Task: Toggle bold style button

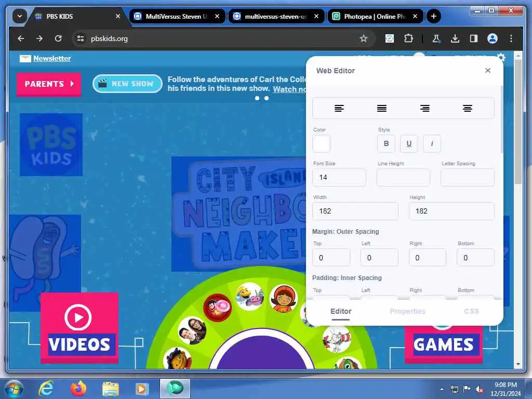Action: point(386,143)
